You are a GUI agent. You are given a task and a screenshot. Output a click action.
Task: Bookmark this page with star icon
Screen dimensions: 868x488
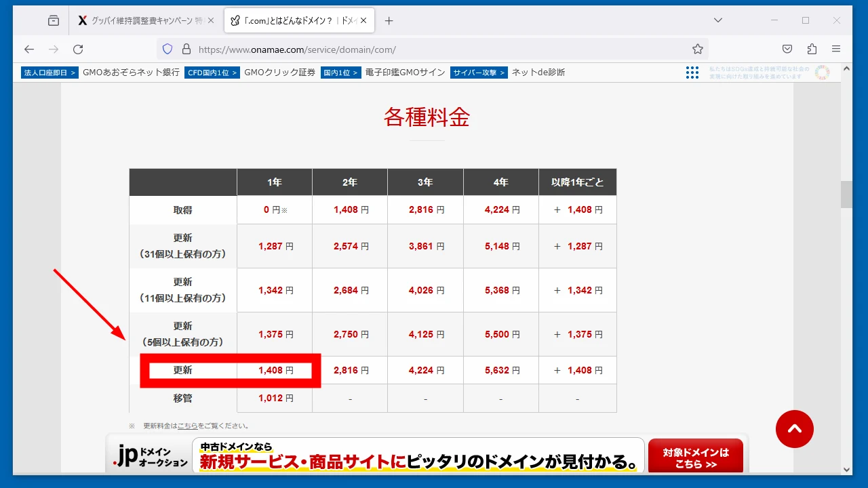click(697, 49)
